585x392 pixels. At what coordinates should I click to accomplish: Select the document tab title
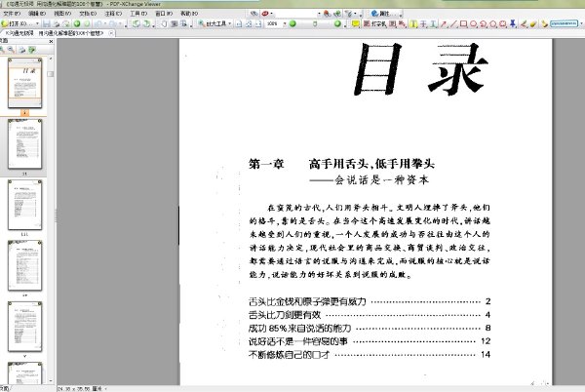coord(55,33)
